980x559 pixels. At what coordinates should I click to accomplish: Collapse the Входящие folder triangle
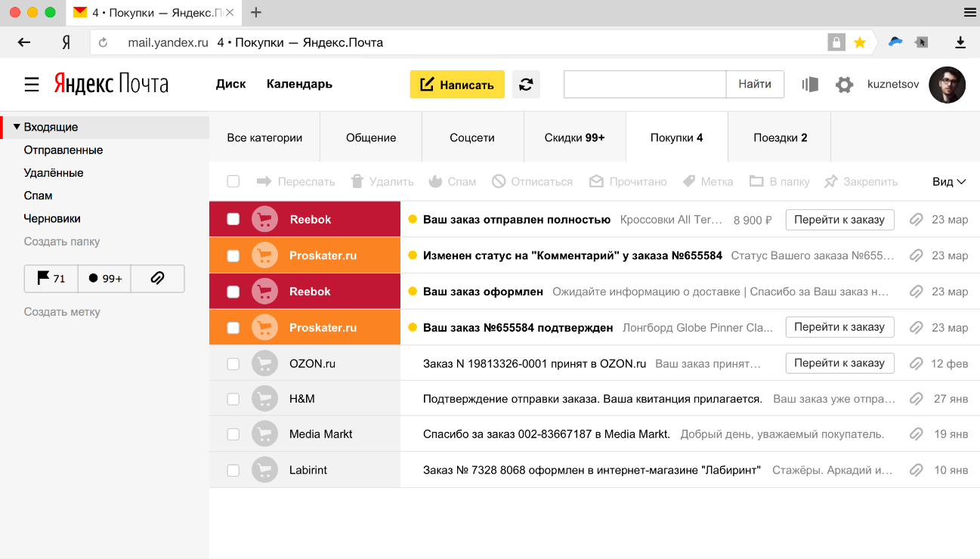[17, 127]
